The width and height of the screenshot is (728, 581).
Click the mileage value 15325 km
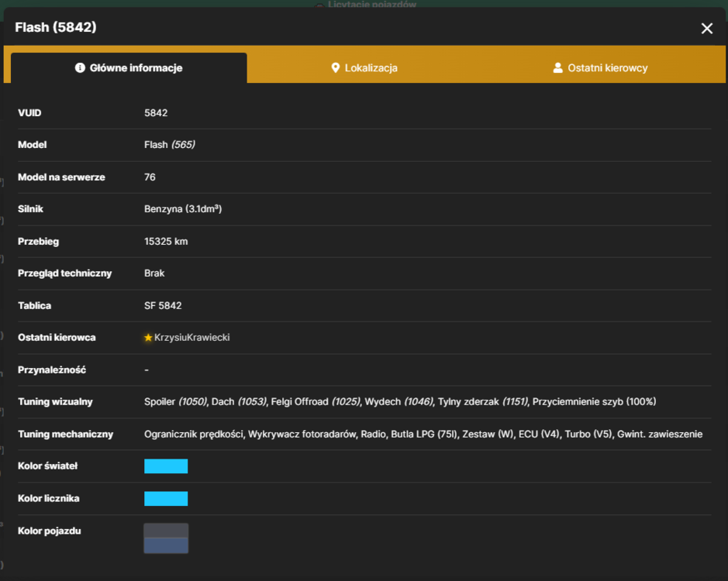tap(166, 242)
